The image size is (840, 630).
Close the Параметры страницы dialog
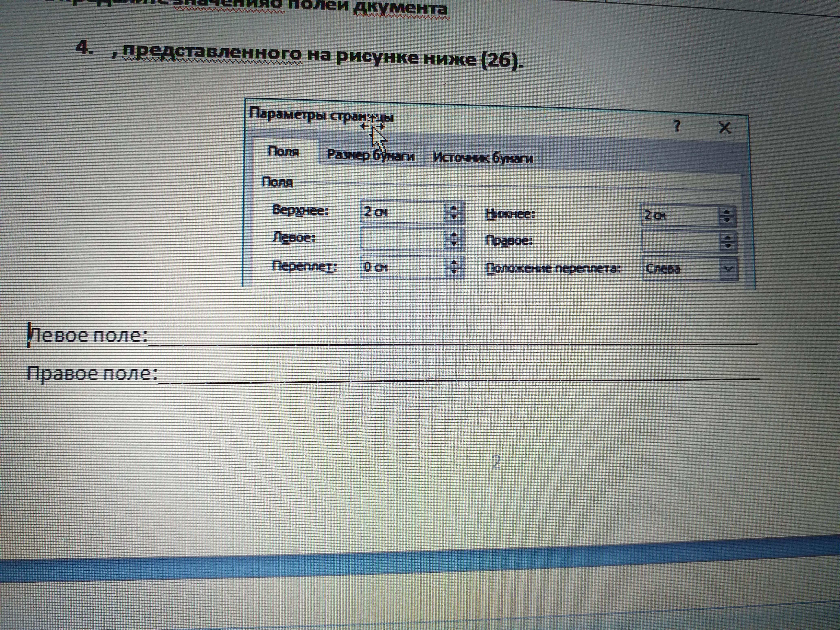725,128
